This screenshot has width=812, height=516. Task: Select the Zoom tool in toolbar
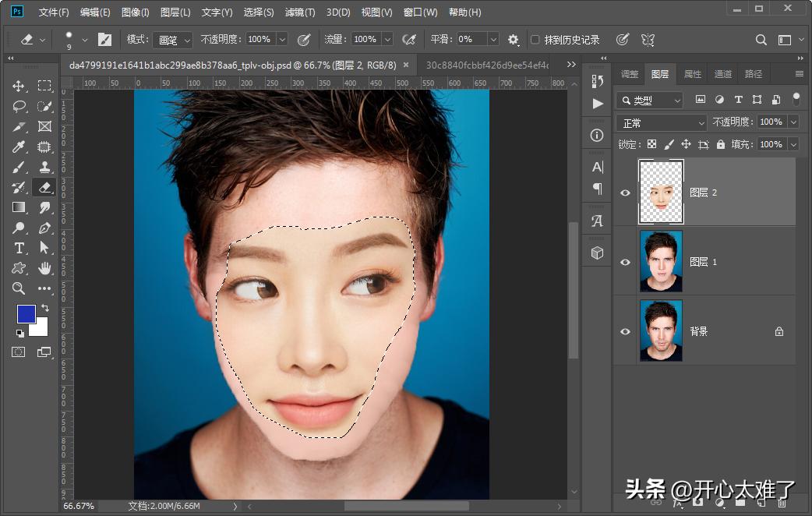(x=19, y=288)
